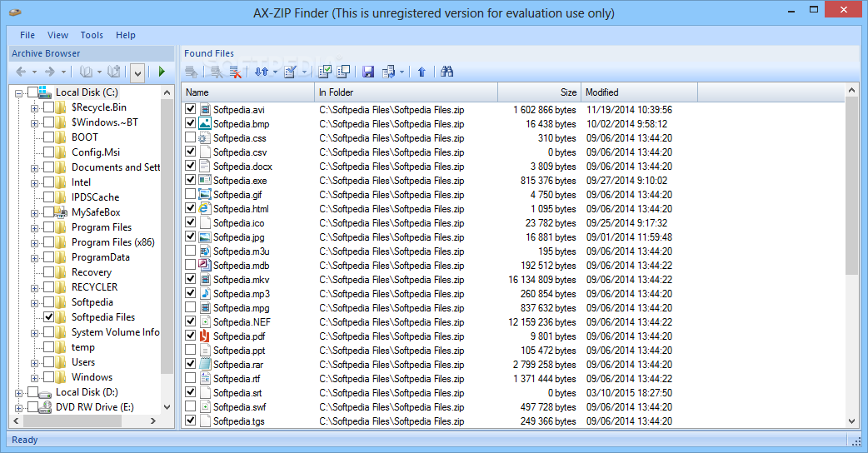Click the '16 134 809 bytes' size cell
This screenshot has height=453, width=868.
coord(542,279)
